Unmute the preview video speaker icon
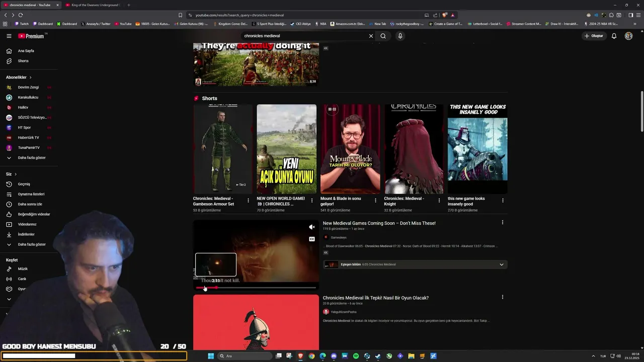The width and height of the screenshot is (644, 362). coord(312,227)
